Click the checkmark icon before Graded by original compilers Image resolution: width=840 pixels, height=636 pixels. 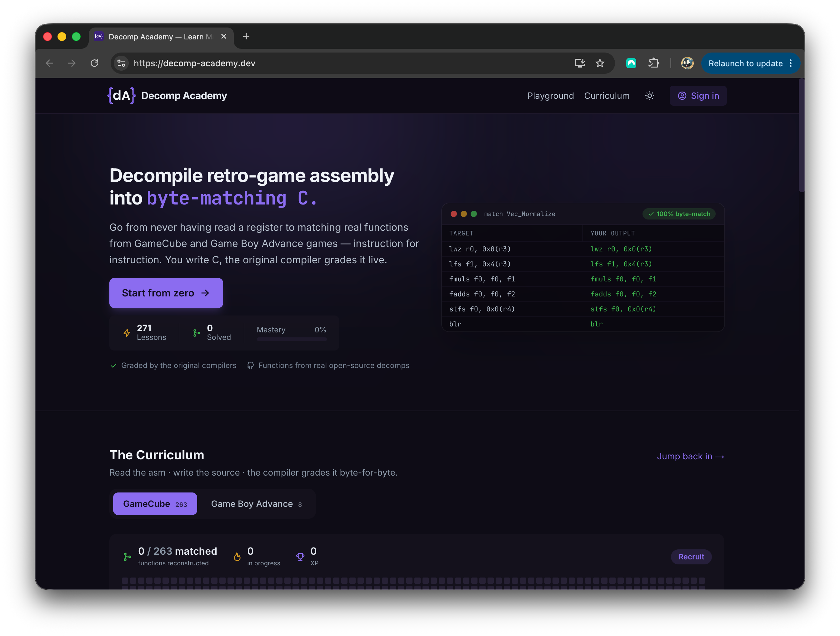pos(113,366)
